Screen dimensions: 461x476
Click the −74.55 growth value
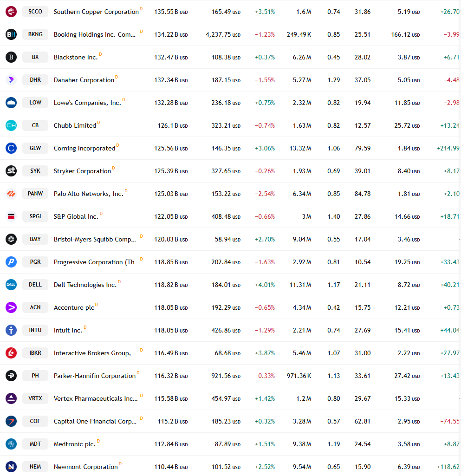click(x=450, y=422)
